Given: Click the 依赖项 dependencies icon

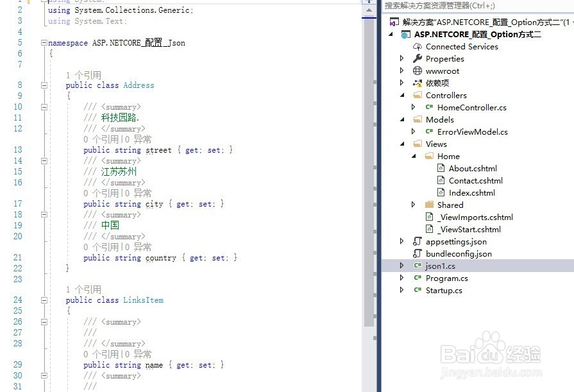Looking at the screenshot, I should 418,83.
